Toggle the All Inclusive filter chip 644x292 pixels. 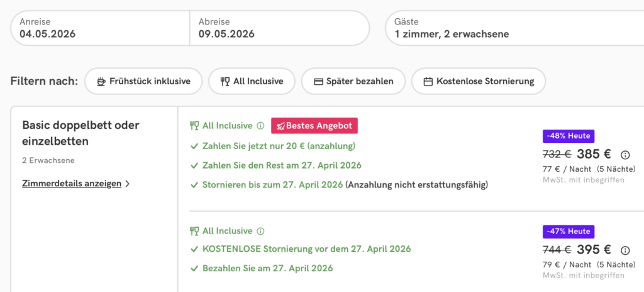(x=252, y=81)
